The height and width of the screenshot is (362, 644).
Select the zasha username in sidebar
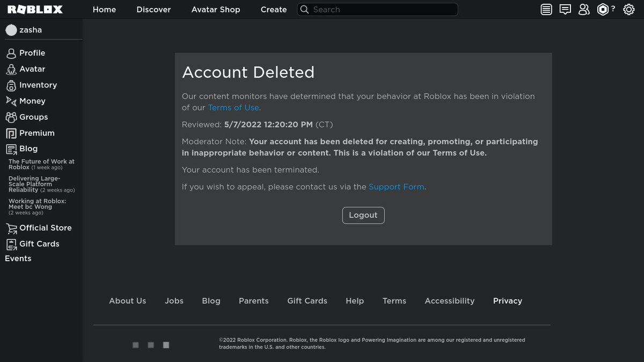pyautogui.click(x=31, y=30)
